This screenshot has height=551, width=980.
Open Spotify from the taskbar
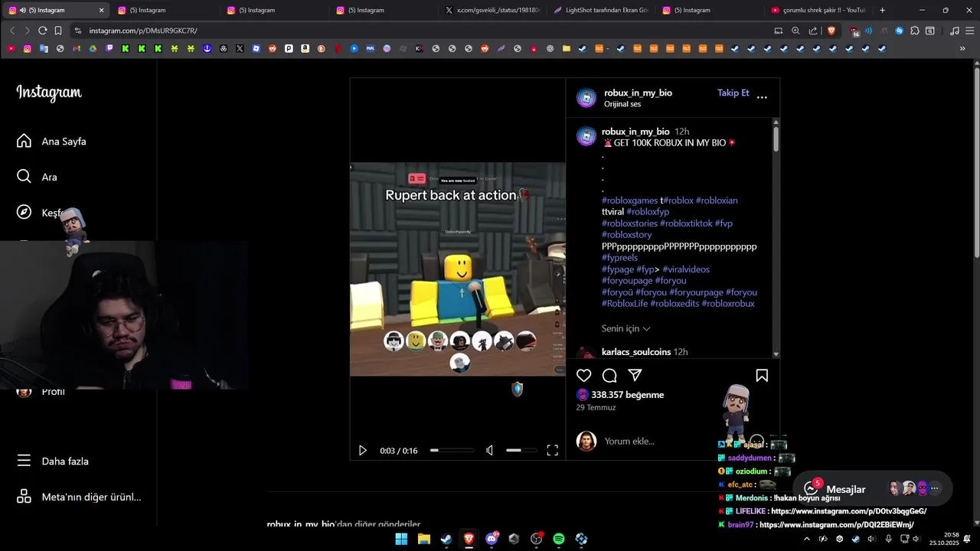559,539
